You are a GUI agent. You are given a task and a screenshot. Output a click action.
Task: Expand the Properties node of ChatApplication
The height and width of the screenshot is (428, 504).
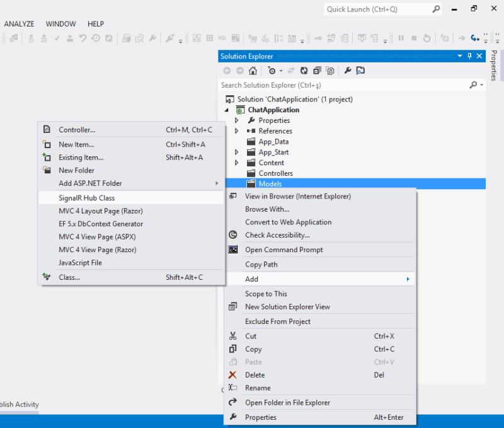pyautogui.click(x=237, y=120)
